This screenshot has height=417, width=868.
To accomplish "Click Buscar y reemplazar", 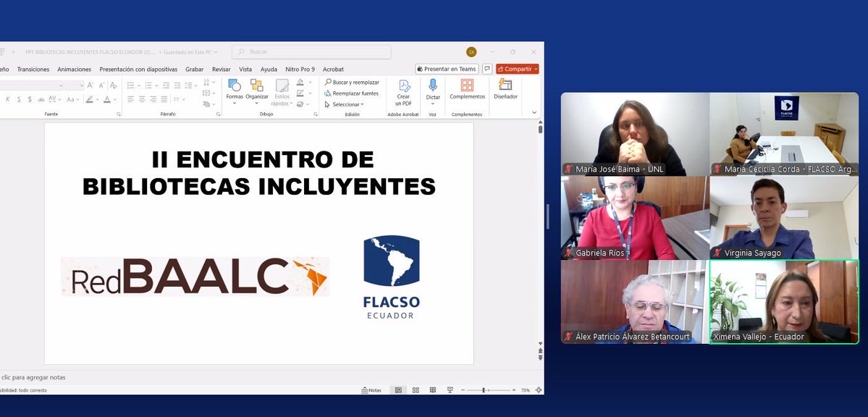I will 352,82.
